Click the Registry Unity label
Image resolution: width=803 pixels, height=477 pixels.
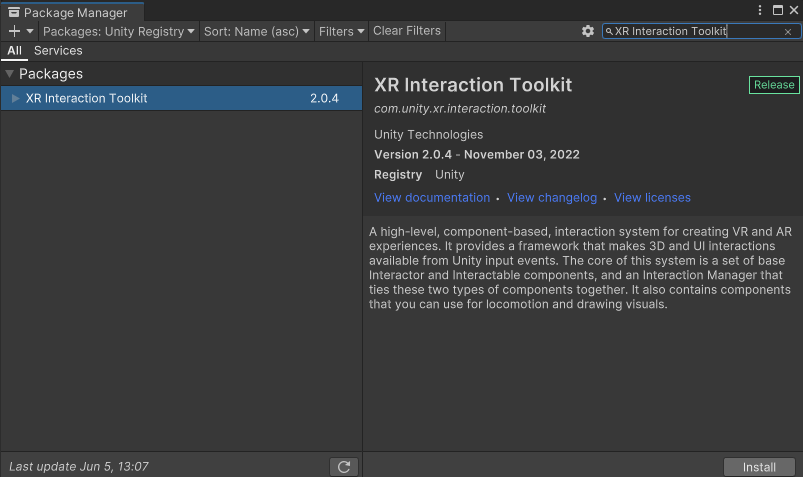tap(419, 175)
